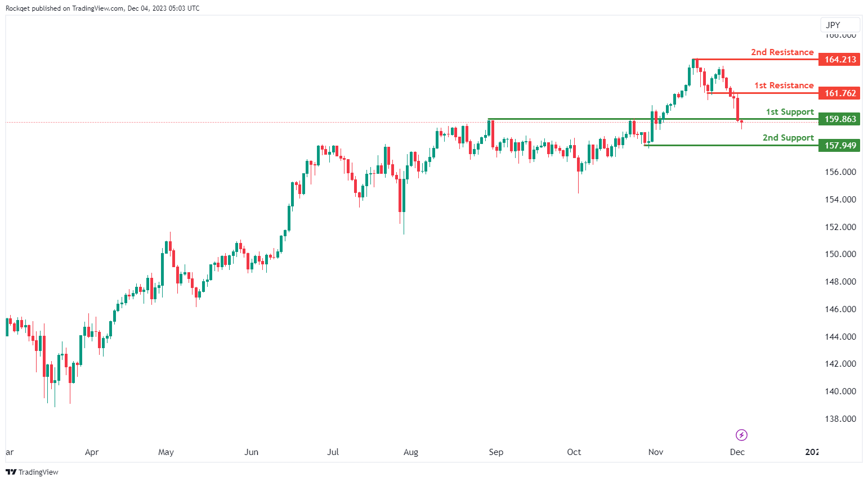
Task: Select the Apr label on time axis
Action: (92, 452)
